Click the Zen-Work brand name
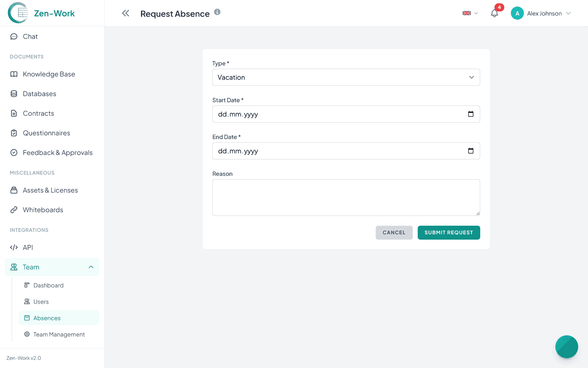 pos(54,13)
